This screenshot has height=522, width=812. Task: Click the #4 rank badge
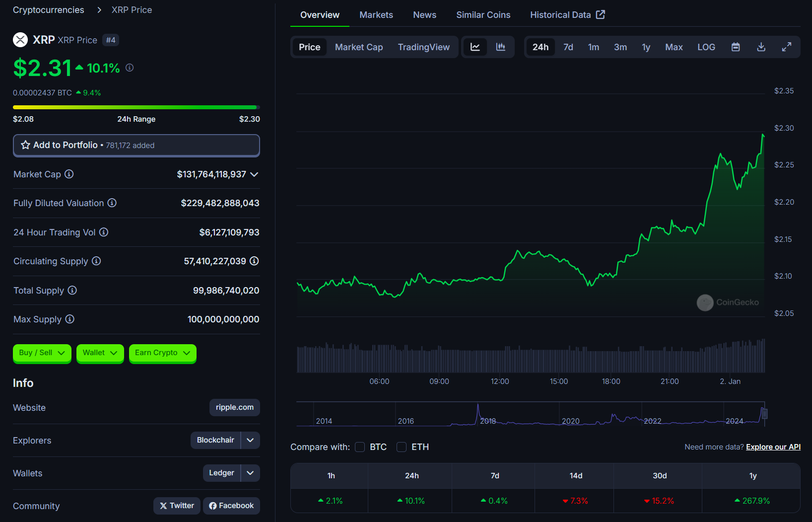pyautogui.click(x=111, y=40)
